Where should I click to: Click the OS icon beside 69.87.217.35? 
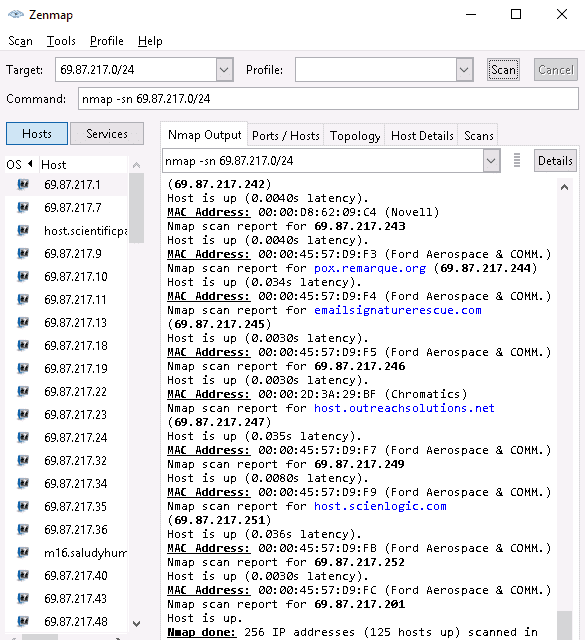pyautogui.click(x=23, y=507)
